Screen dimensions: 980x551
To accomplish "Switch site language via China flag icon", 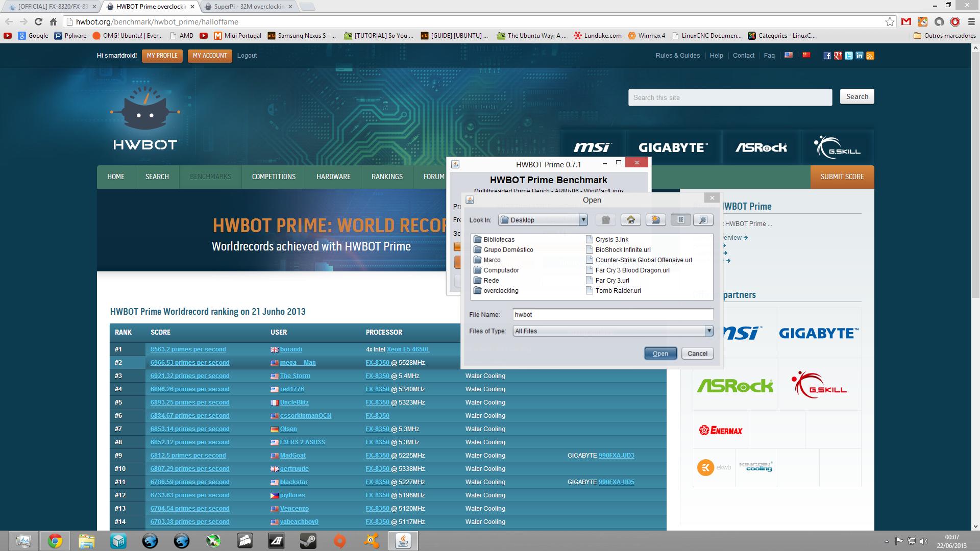I will click(806, 55).
